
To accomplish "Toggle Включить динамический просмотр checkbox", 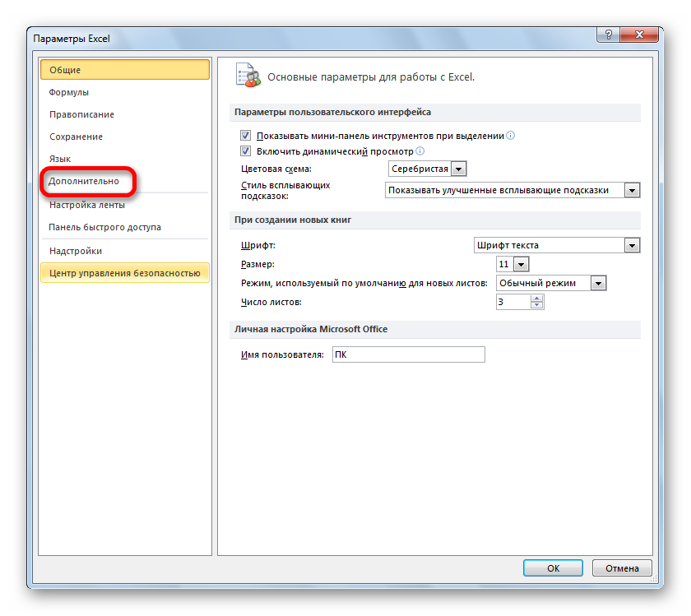I will click(x=245, y=151).
